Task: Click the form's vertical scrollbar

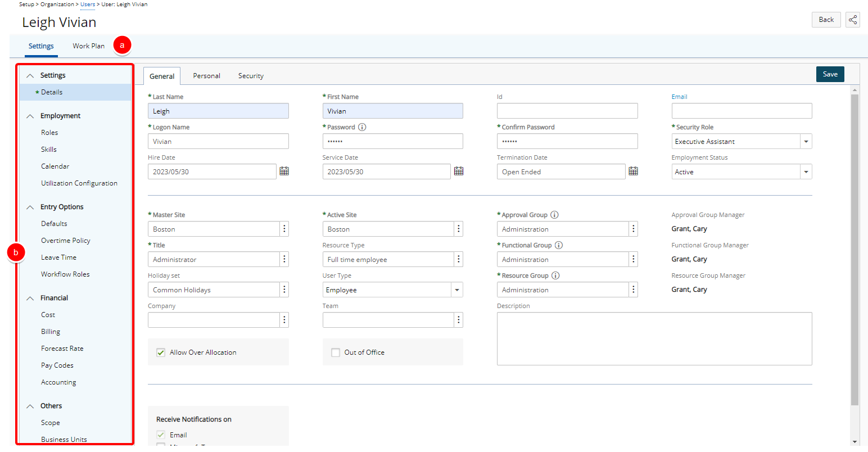Action: 855,250
